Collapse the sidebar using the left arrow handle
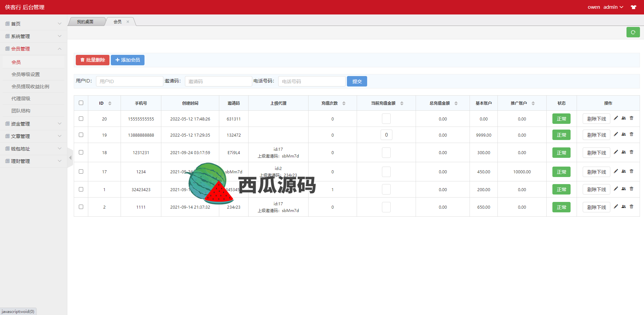Image resolution: width=644 pixels, height=315 pixels. [70, 157]
